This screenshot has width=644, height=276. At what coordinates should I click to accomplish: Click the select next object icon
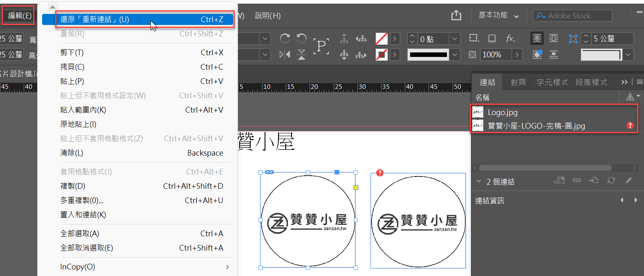(361, 54)
